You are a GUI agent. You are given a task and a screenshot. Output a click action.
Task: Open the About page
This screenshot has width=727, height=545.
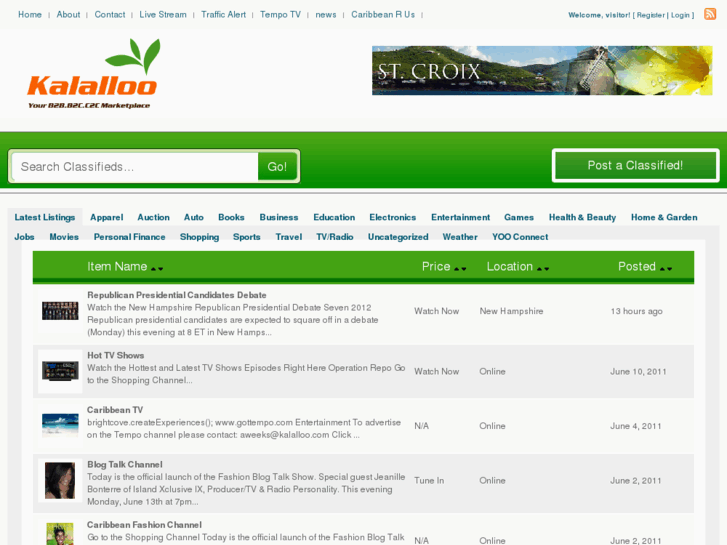pos(68,14)
